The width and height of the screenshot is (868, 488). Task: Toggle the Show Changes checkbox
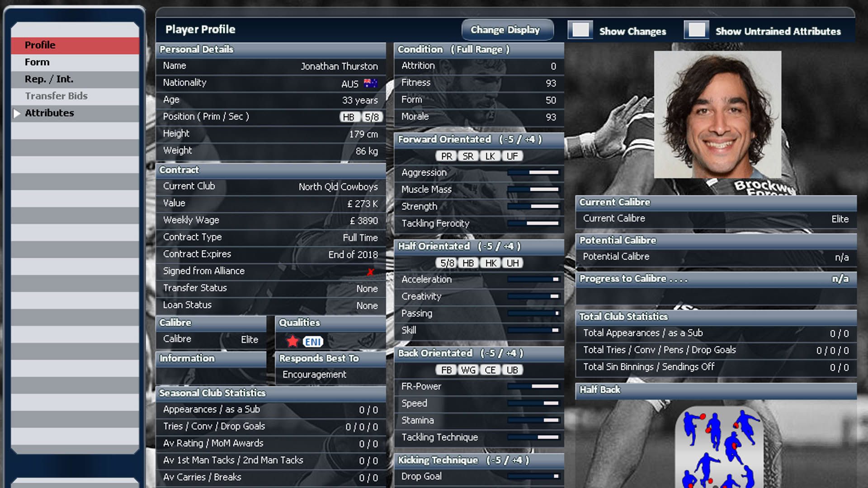coord(580,30)
